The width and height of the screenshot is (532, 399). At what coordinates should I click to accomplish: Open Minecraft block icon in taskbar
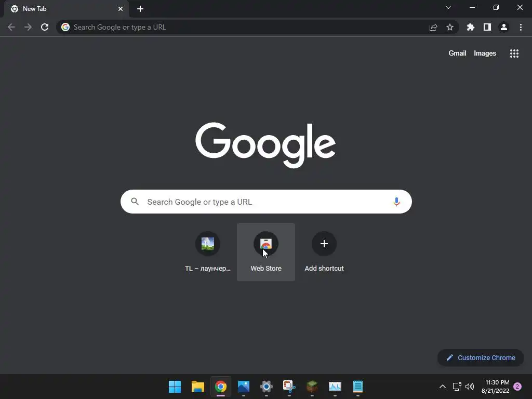pyautogui.click(x=312, y=387)
